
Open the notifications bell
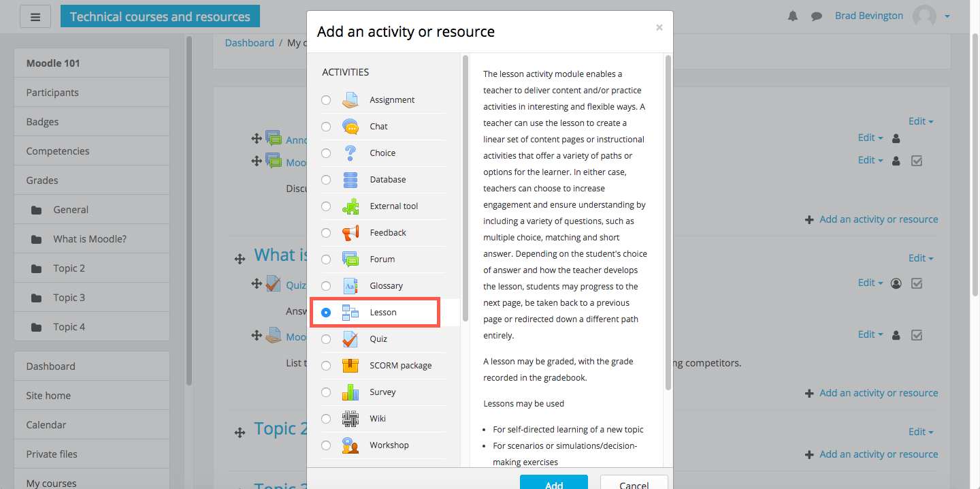[x=793, y=16]
